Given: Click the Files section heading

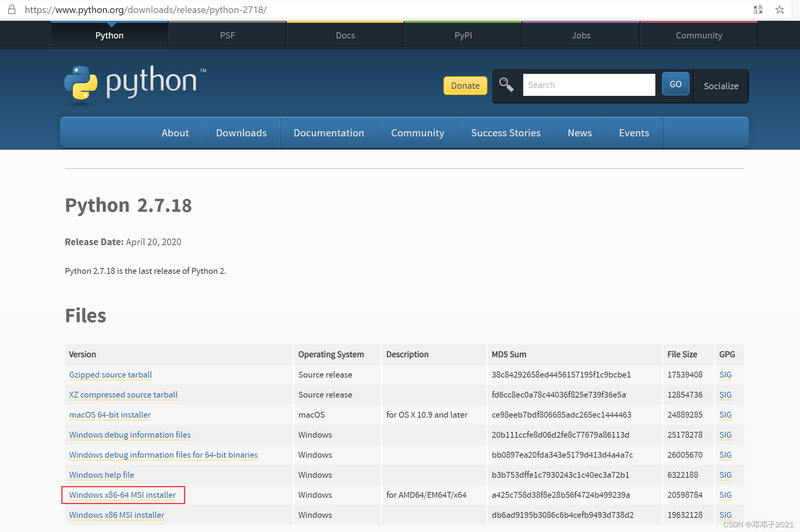Looking at the screenshot, I should coord(85,316).
